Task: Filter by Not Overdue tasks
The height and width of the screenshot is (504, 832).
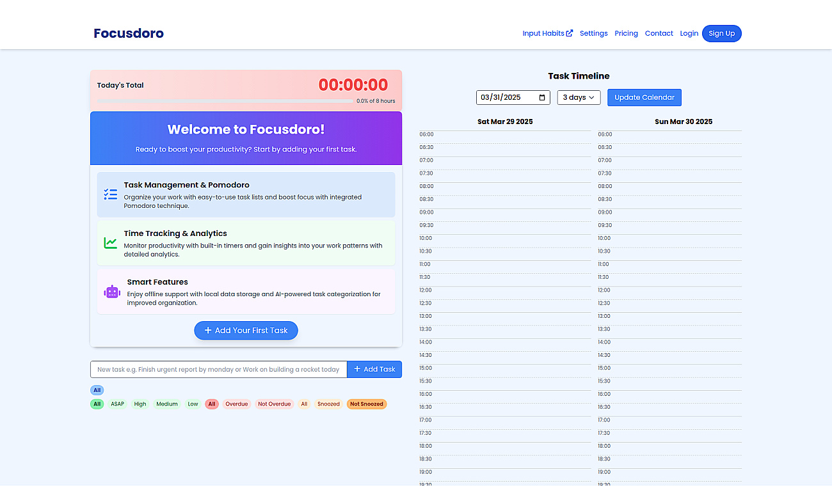Action: pyautogui.click(x=275, y=404)
